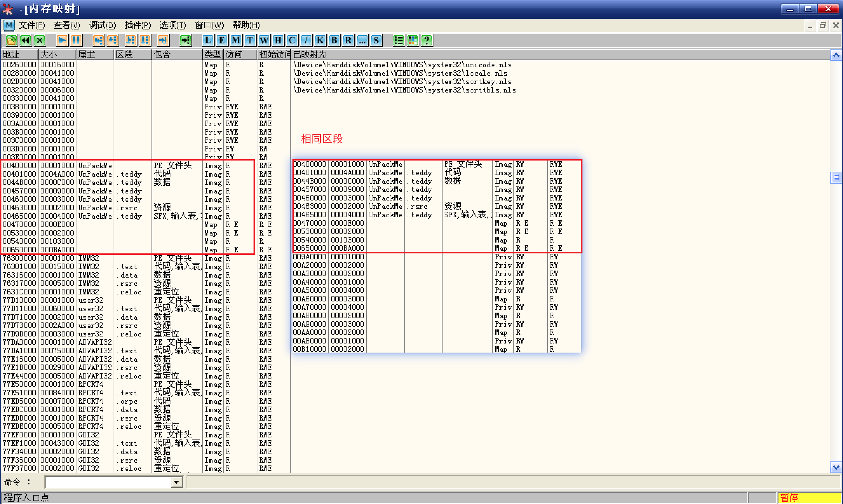
Task: Open the B breakpoints window button
Action: [334, 40]
